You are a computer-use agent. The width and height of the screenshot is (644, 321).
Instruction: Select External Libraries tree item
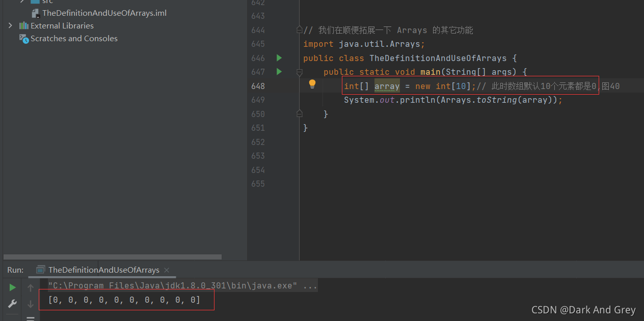[x=62, y=25]
